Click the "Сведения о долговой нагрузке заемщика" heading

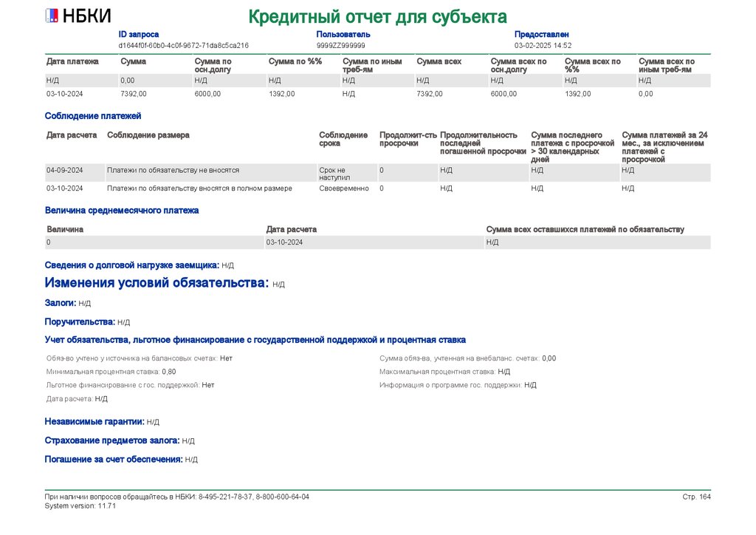(x=131, y=265)
